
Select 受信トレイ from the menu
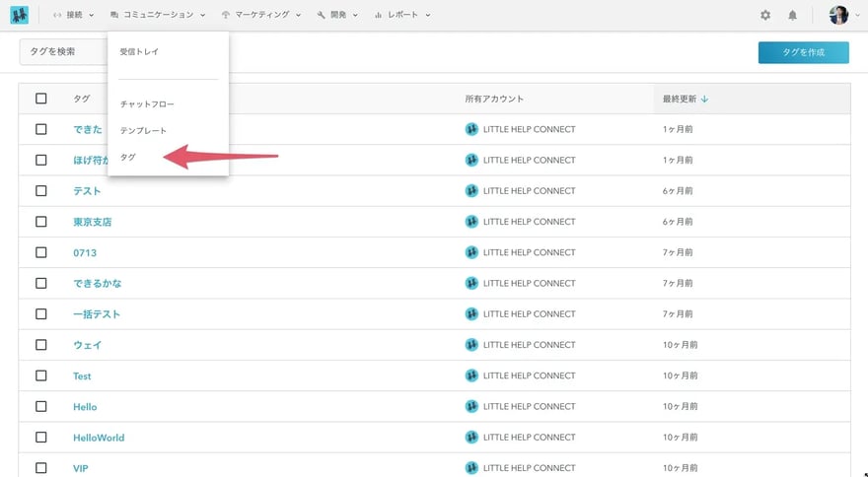[x=139, y=51]
